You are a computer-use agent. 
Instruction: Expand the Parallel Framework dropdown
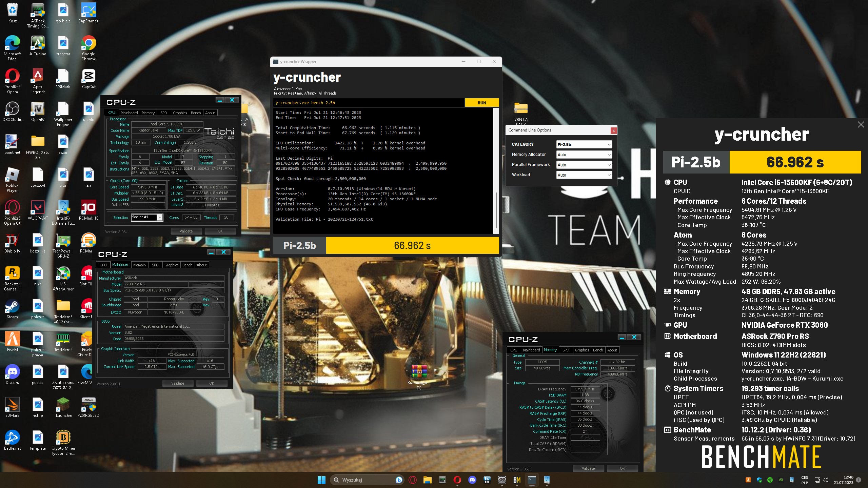click(584, 165)
